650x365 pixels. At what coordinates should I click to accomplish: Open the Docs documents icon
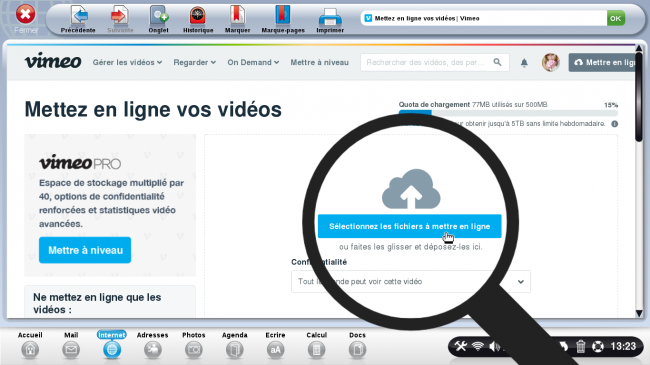pos(357,350)
